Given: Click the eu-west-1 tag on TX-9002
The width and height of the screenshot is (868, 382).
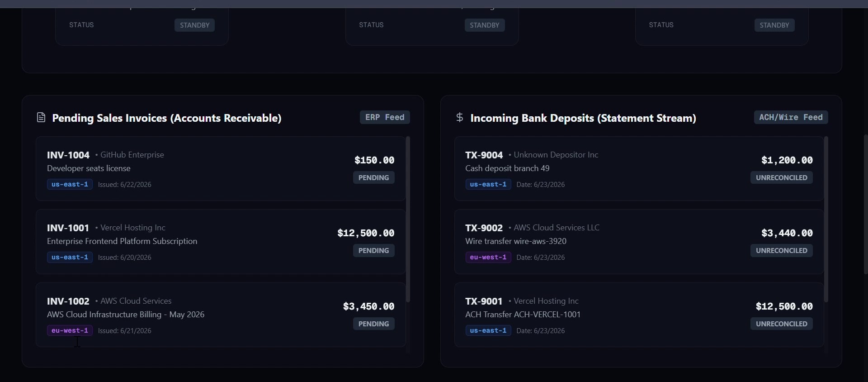Looking at the screenshot, I should [x=488, y=258].
